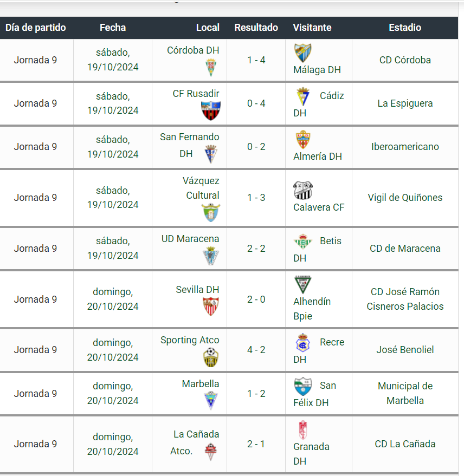The width and height of the screenshot is (464, 476).
Task: Click the CF Rusadir club crest
Action: [210, 111]
